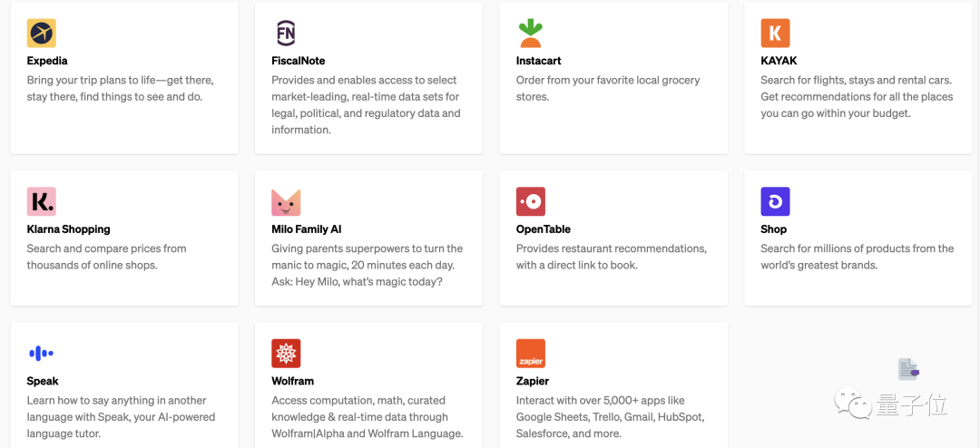This screenshot has width=980, height=448.
Task: Click the Speak language tutor description
Action: [x=121, y=417]
